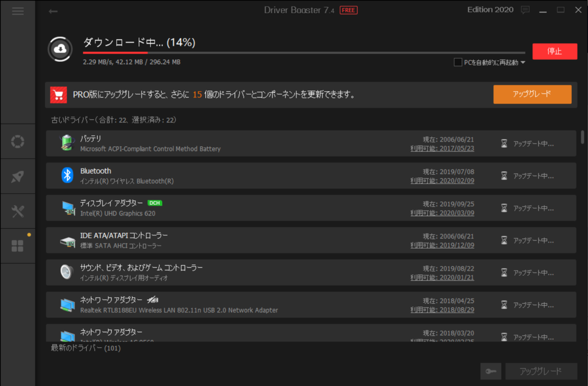Click the Realtek network adapter icon
This screenshot has width=588, height=386.
click(67, 305)
